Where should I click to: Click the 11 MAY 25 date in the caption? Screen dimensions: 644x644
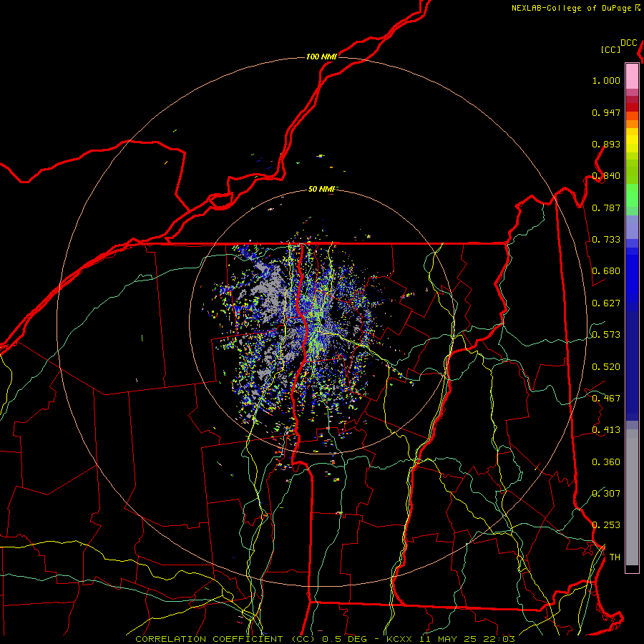448,639
